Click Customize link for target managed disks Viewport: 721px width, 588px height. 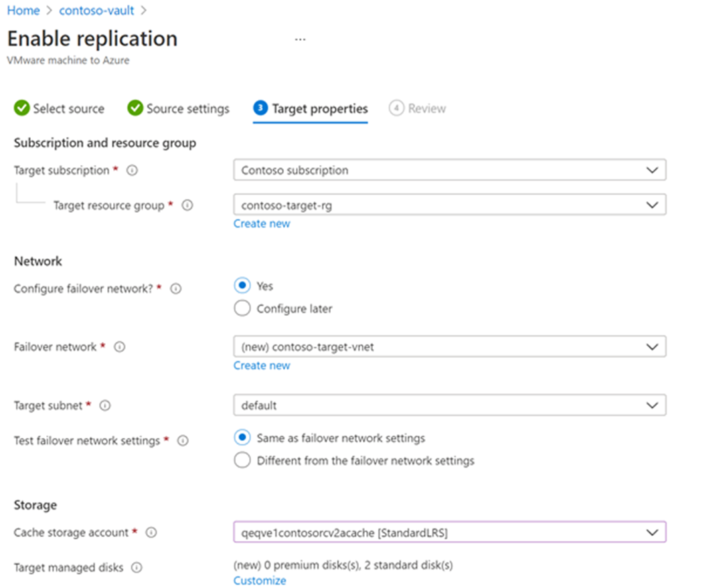tap(260, 581)
